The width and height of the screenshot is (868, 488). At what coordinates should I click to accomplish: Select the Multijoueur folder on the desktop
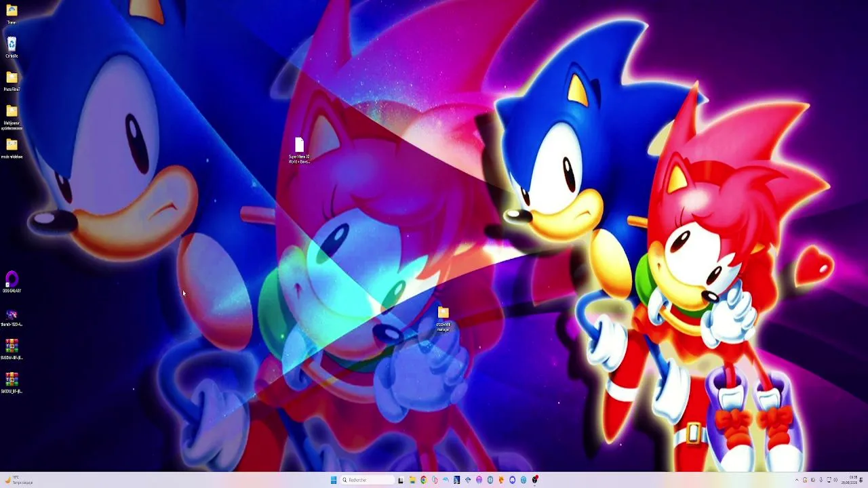(x=12, y=117)
